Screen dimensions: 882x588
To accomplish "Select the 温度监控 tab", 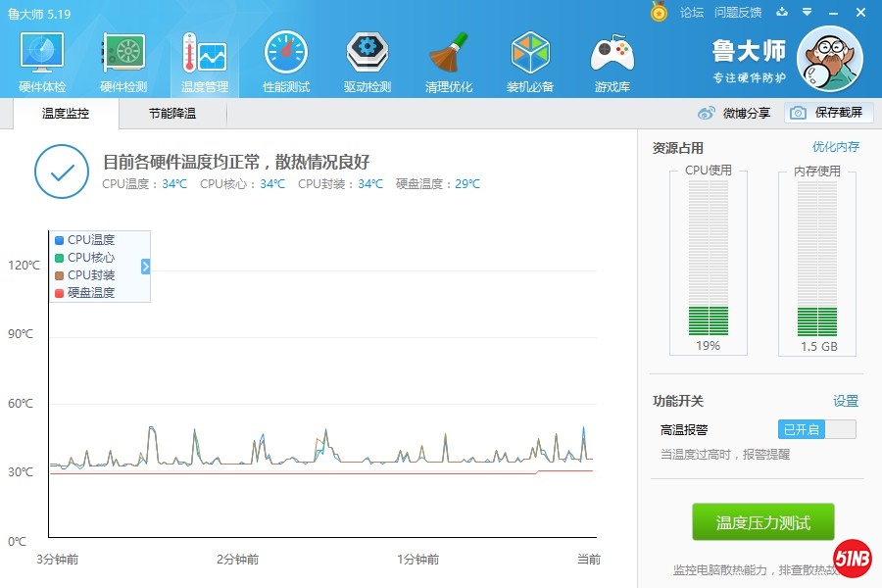I will click(x=66, y=114).
